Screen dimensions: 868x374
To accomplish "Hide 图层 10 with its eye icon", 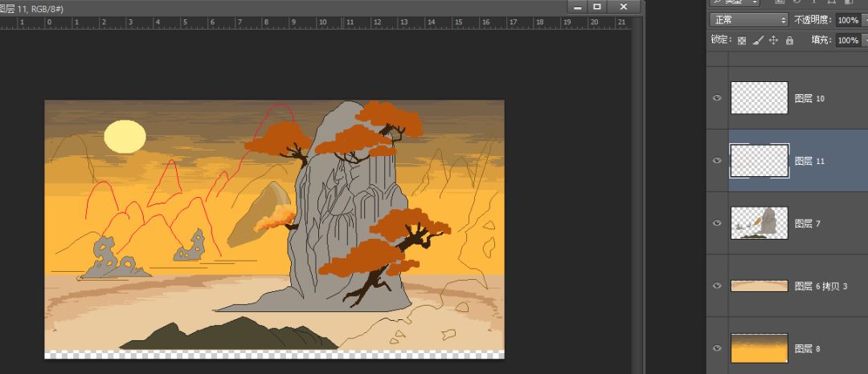I will (x=718, y=98).
